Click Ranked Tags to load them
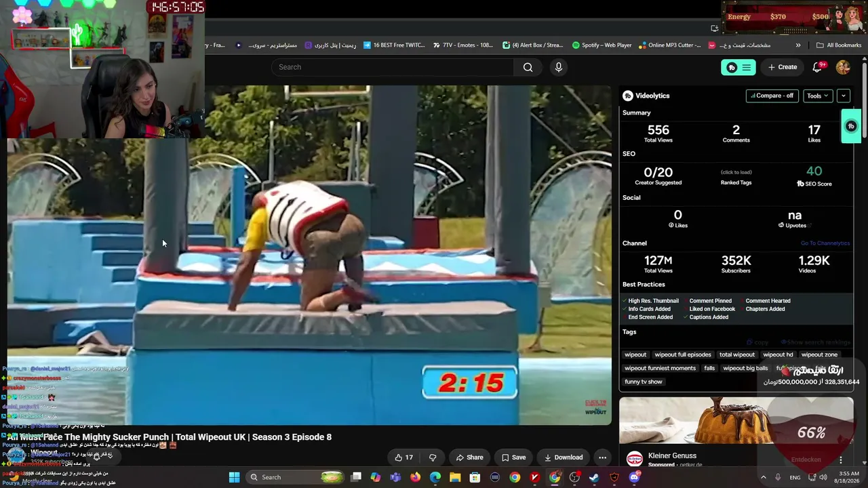This screenshot has height=488, width=868. pyautogui.click(x=736, y=178)
